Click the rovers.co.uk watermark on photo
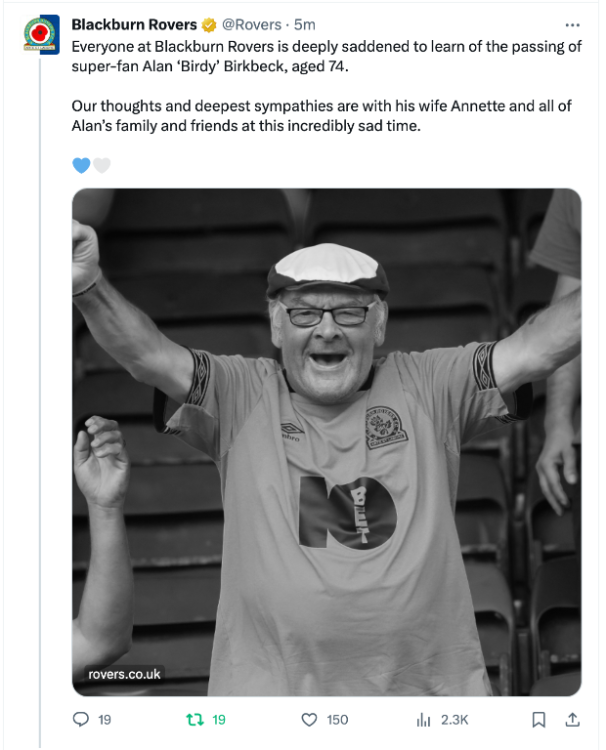This screenshot has width=606, height=750. [x=124, y=674]
